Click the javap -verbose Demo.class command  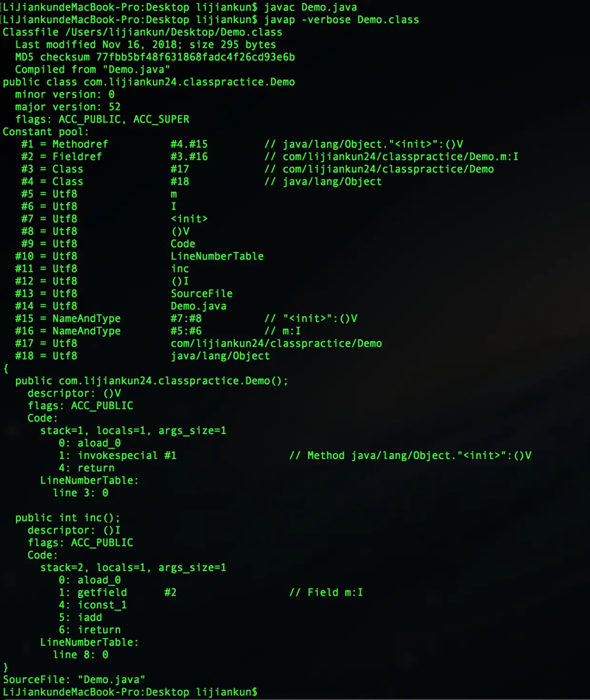click(x=342, y=20)
